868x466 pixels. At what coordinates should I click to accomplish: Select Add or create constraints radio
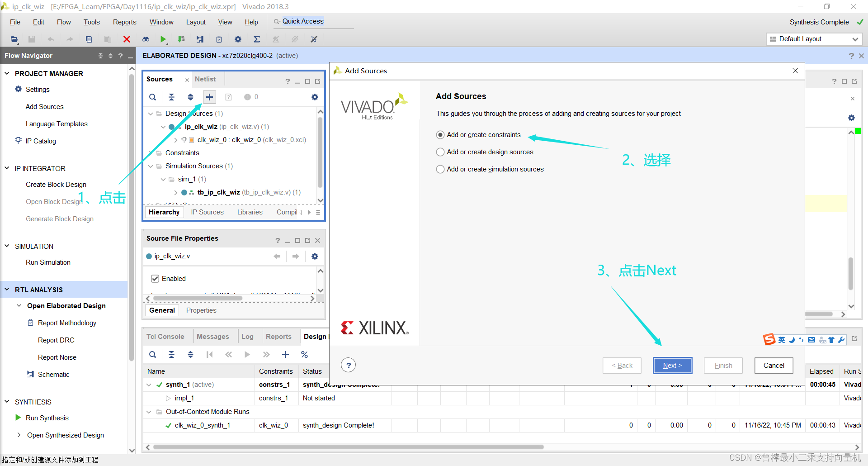tap(440, 135)
